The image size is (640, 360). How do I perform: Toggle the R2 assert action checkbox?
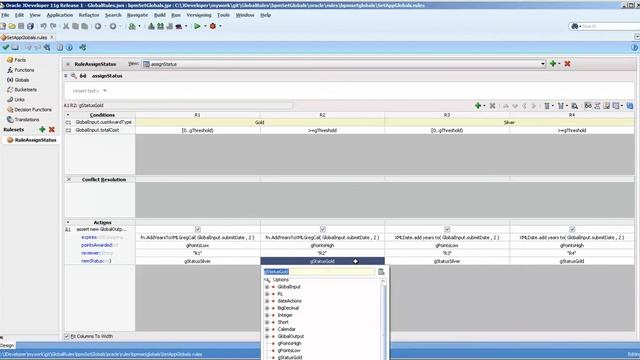coord(322,229)
